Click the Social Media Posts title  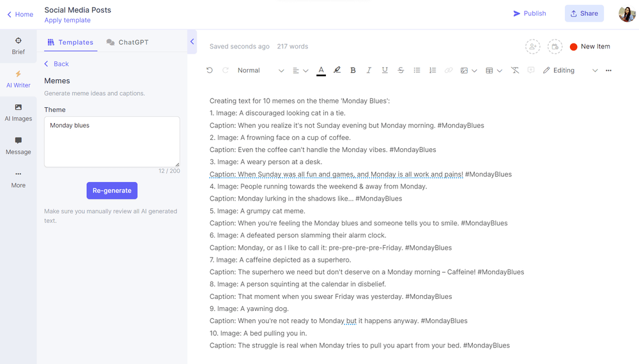[x=77, y=10]
